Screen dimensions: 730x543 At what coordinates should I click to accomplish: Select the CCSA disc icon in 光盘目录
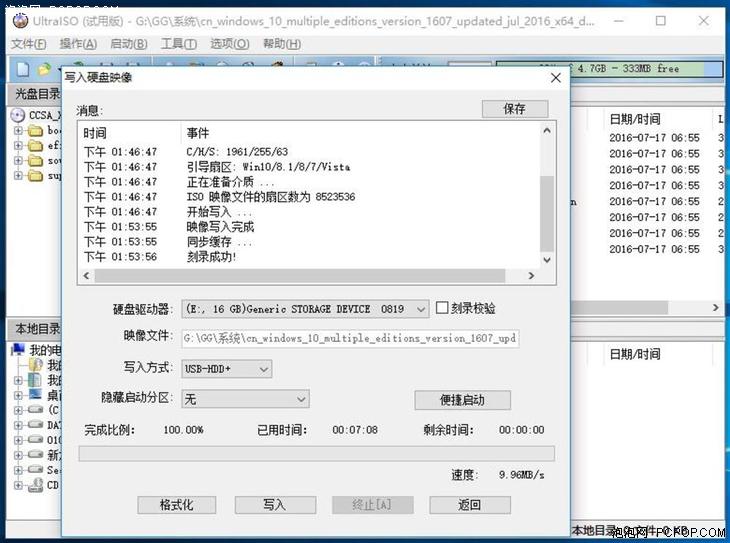[17, 115]
